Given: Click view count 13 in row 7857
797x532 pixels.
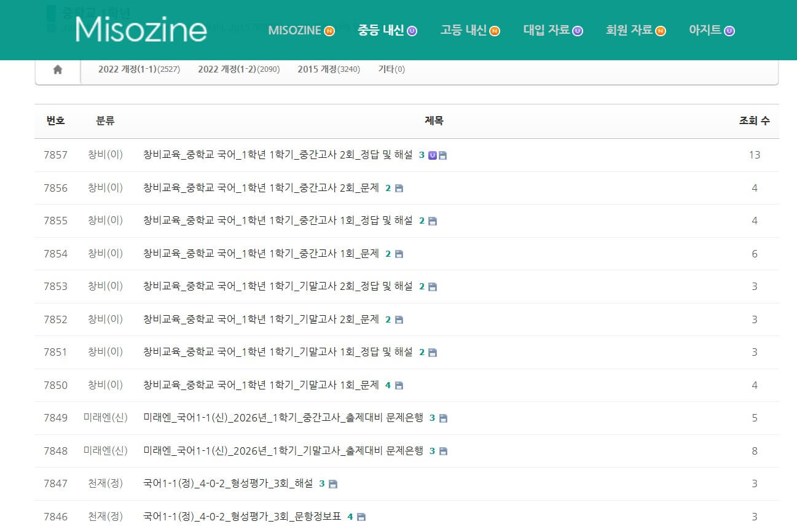Looking at the screenshot, I should pos(755,155).
